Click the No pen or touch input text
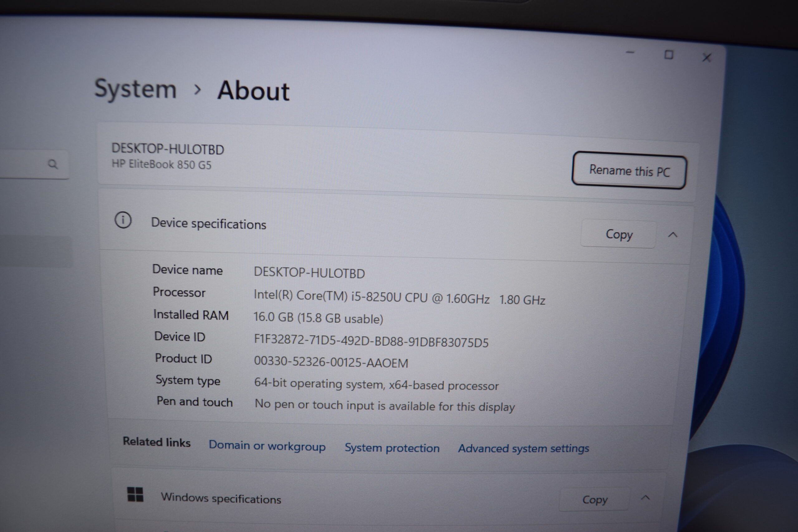Viewport: 798px width, 532px height. [x=385, y=405]
